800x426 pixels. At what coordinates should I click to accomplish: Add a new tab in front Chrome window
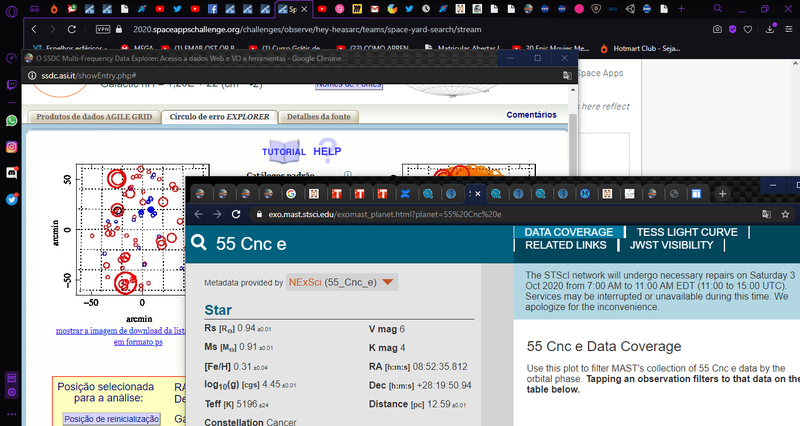(x=722, y=193)
